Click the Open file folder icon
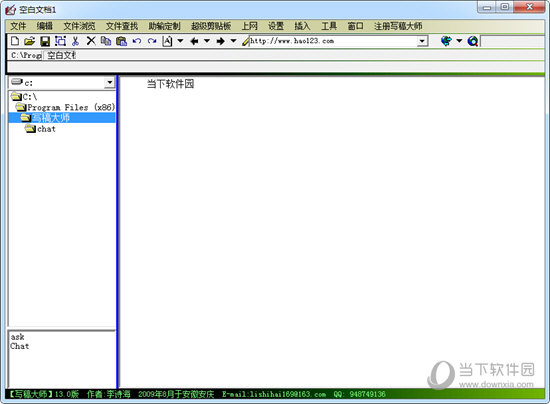Image resolution: width=550 pixels, height=404 pixels. coord(29,41)
